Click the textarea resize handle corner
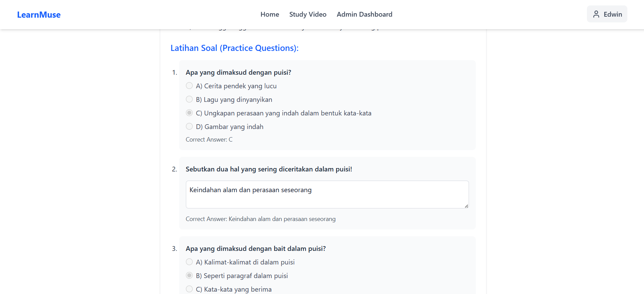 (x=466, y=206)
